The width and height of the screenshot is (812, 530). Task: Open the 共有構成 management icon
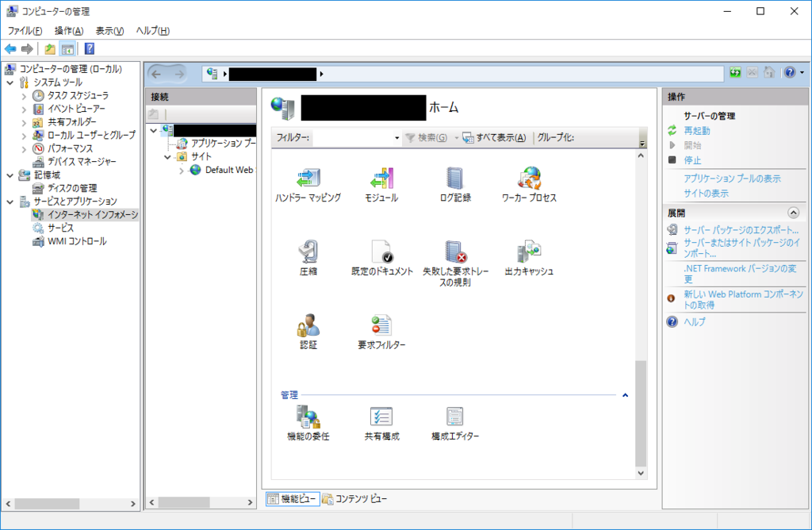coord(381,423)
